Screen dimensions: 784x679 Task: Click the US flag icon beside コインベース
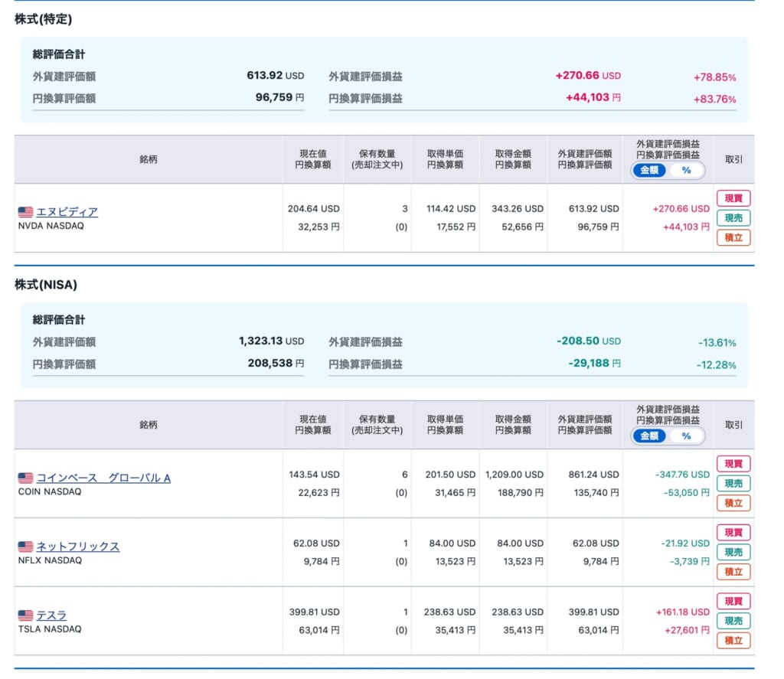25,478
